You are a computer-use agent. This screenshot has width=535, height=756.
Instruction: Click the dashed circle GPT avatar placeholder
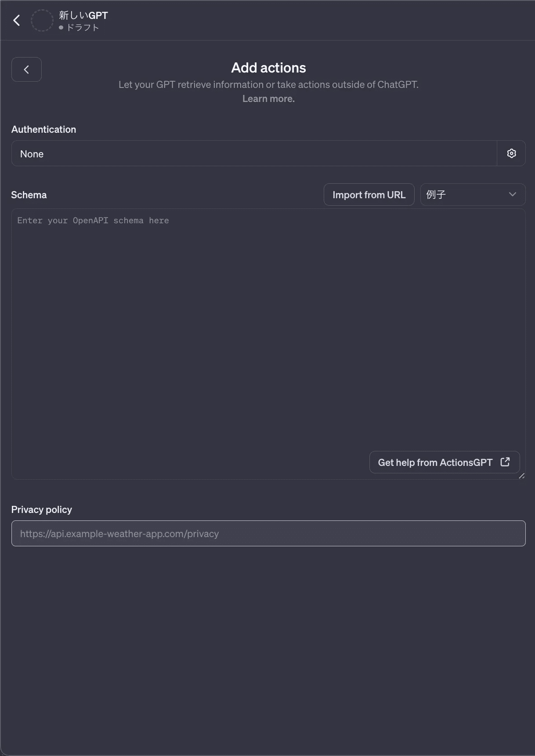pyautogui.click(x=42, y=20)
